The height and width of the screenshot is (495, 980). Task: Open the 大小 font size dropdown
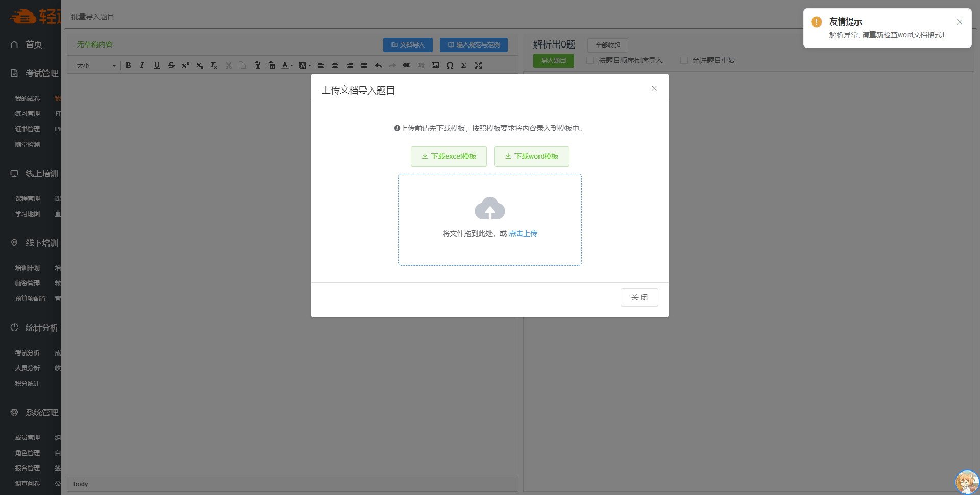point(96,66)
